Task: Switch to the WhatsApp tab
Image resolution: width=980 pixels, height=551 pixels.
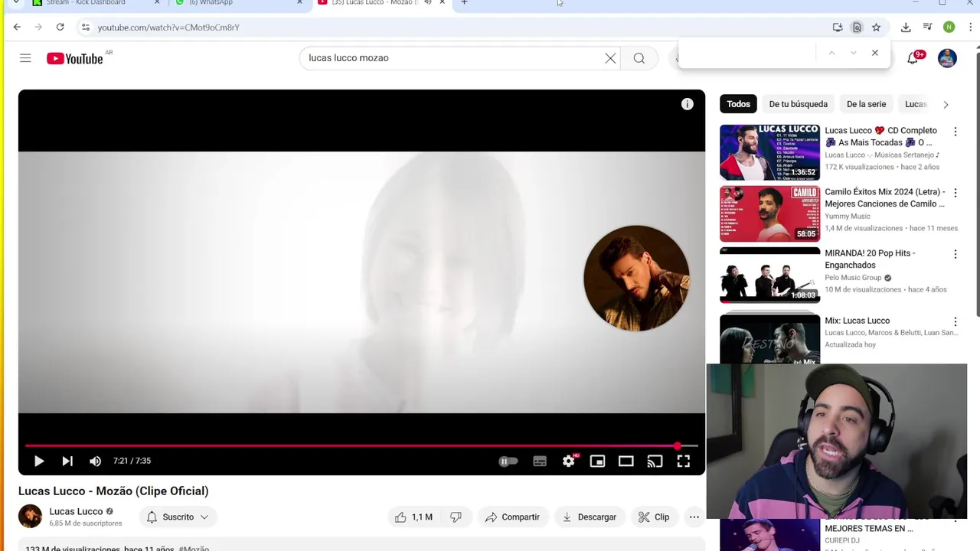Action: (x=237, y=3)
